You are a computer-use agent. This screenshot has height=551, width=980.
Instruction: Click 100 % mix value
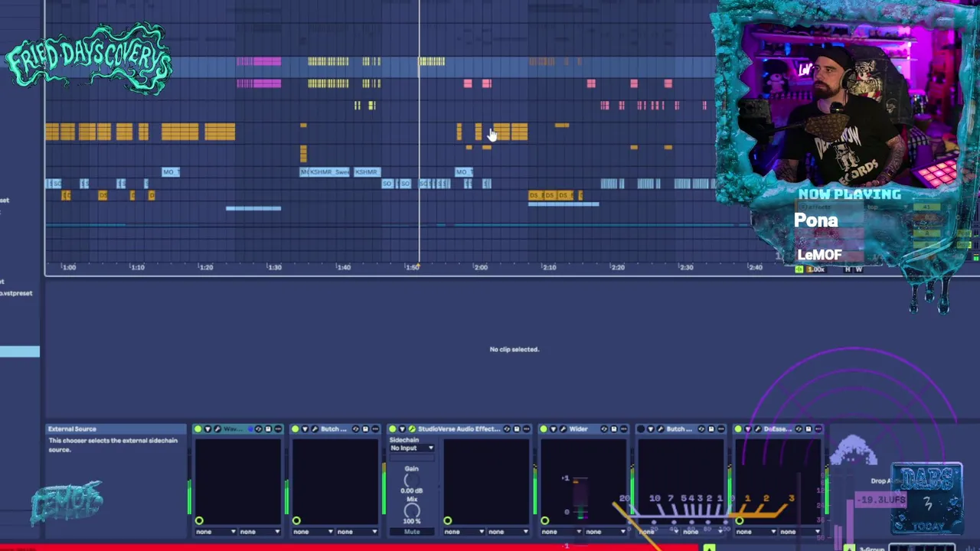click(x=412, y=521)
